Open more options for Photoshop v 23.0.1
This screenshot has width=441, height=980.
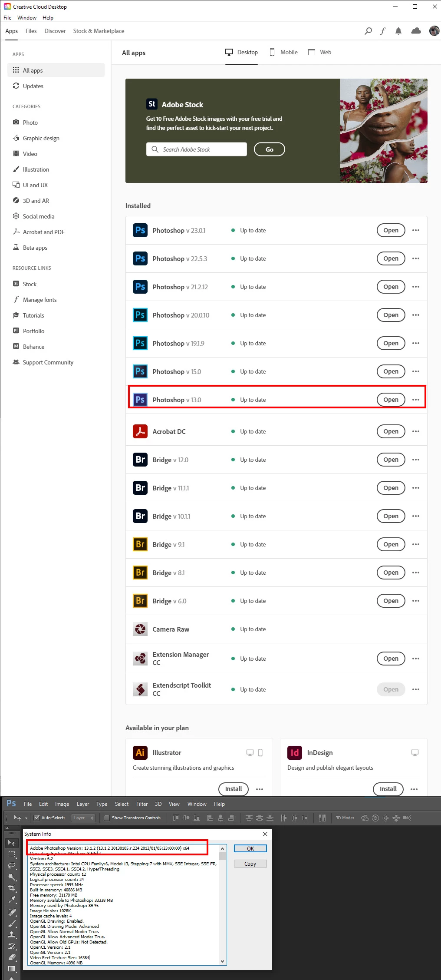pos(416,230)
